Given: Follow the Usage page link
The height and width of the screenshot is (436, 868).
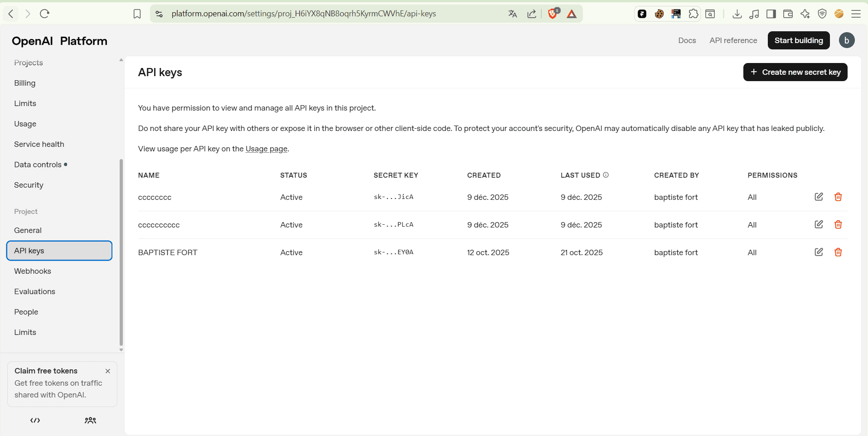Looking at the screenshot, I should click(x=267, y=149).
